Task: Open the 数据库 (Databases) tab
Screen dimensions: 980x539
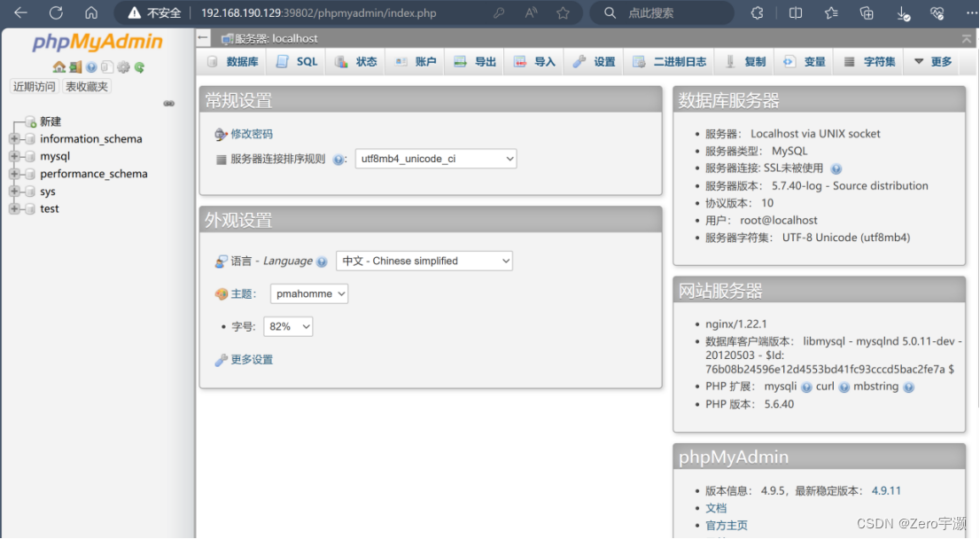Action: point(232,61)
